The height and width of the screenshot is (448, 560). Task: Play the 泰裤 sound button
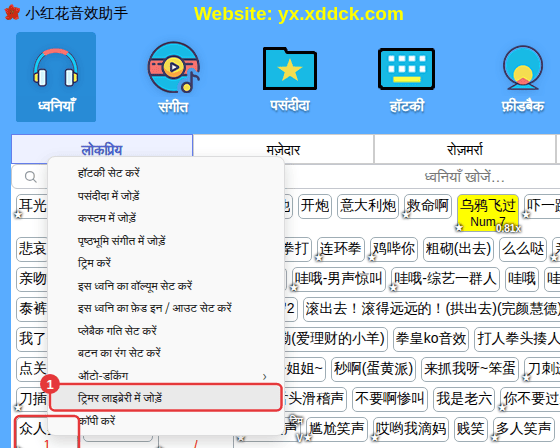click(32, 309)
